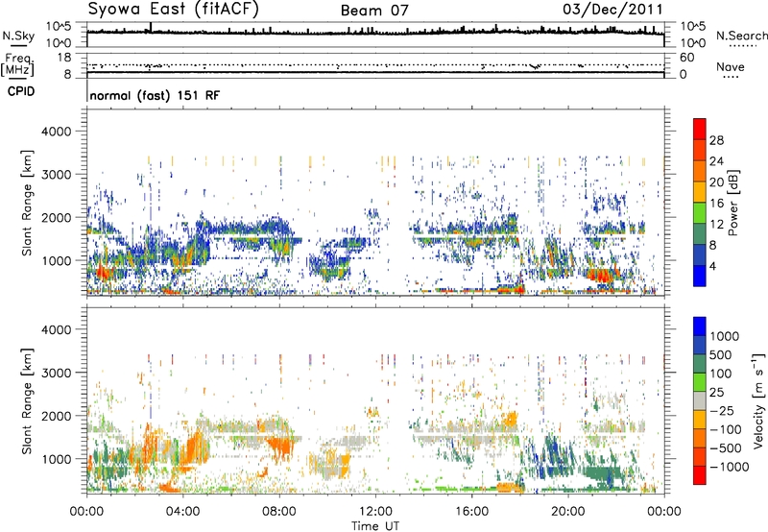Image resolution: width=768 pixels, height=532 pixels.
Task: Pick the red bottom segment of Velocity color bar
Action: click(x=700, y=475)
